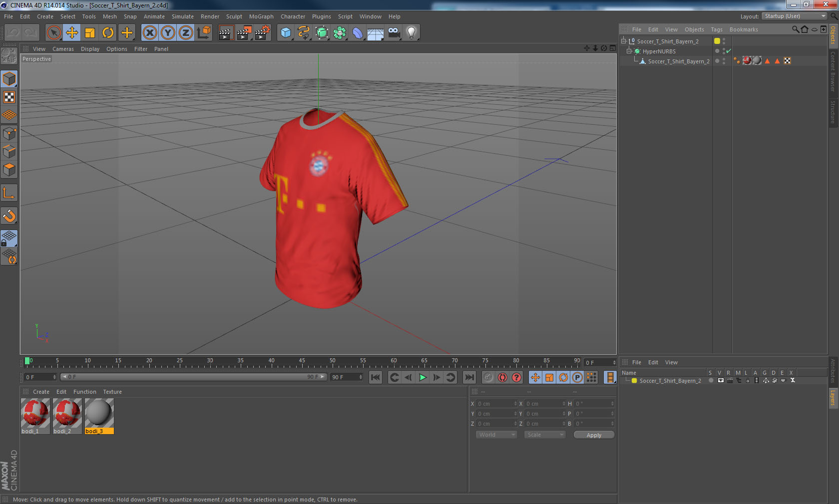This screenshot has height=504, width=839.
Task: Go to the end of the animation
Action: pos(469,377)
